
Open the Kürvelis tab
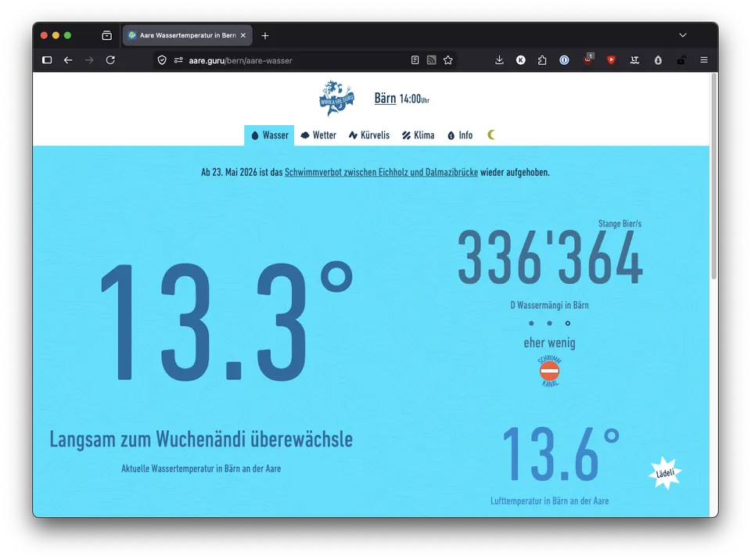368,135
